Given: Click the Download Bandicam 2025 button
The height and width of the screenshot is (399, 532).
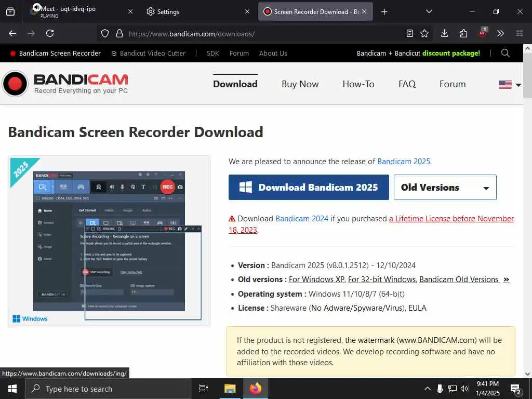Looking at the screenshot, I should coord(309,187).
